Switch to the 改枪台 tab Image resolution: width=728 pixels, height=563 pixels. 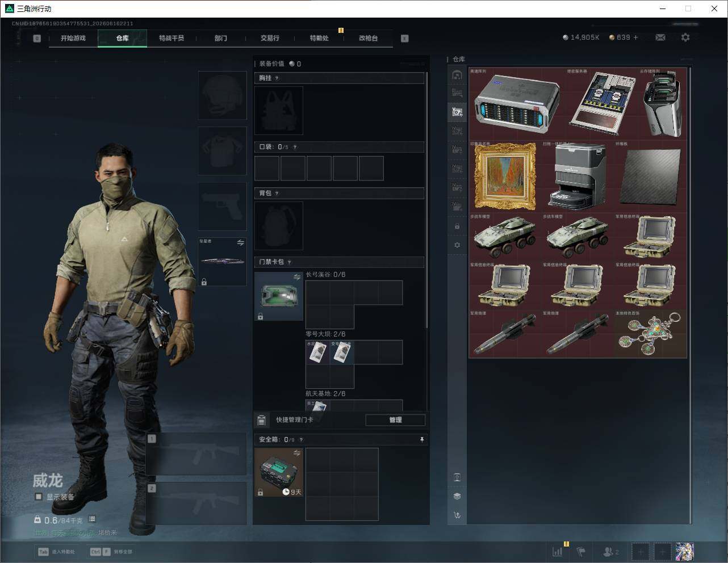pos(368,38)
